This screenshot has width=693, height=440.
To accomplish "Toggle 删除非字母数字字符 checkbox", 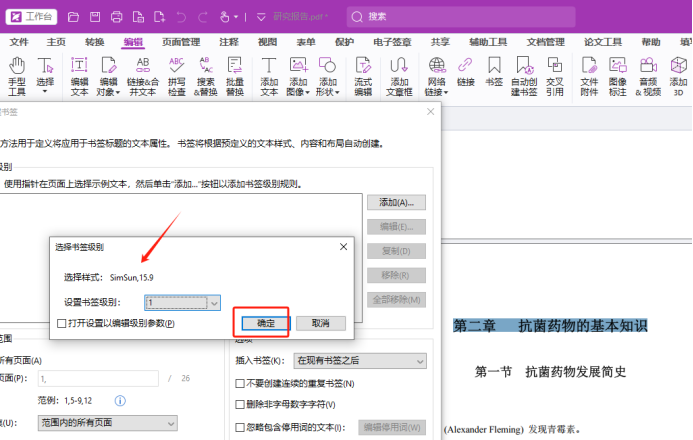I will coord(240,405).
